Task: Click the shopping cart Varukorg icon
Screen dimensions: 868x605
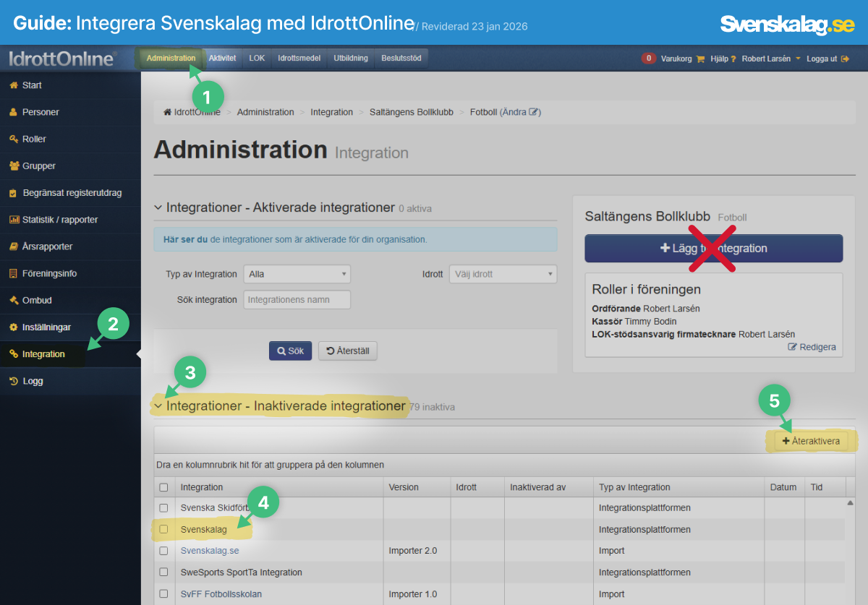Action: click(699, 59)
